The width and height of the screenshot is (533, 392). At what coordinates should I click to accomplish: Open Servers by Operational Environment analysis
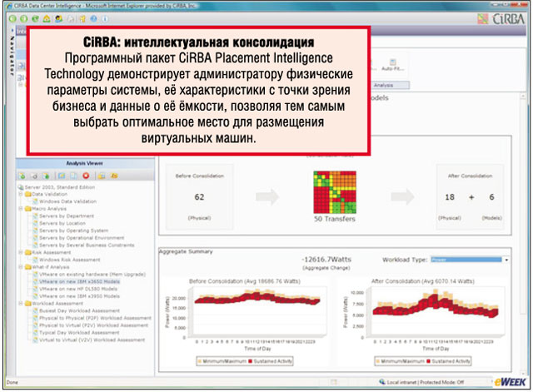point(82,238)
